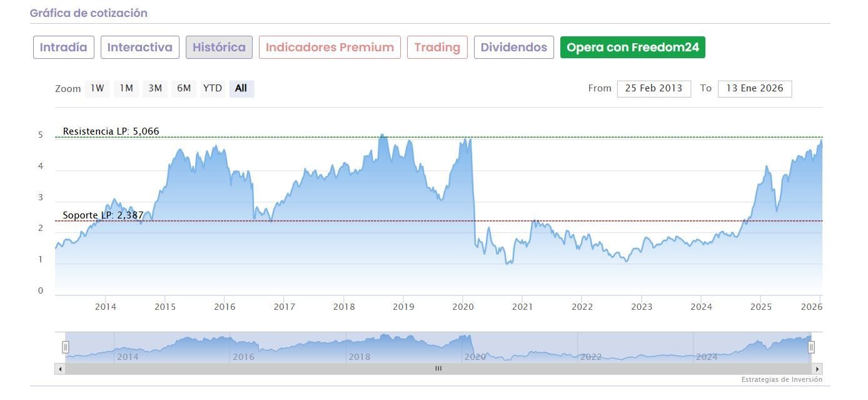
Task: Select the 1M zoom range
Action: tap(126, 88)
